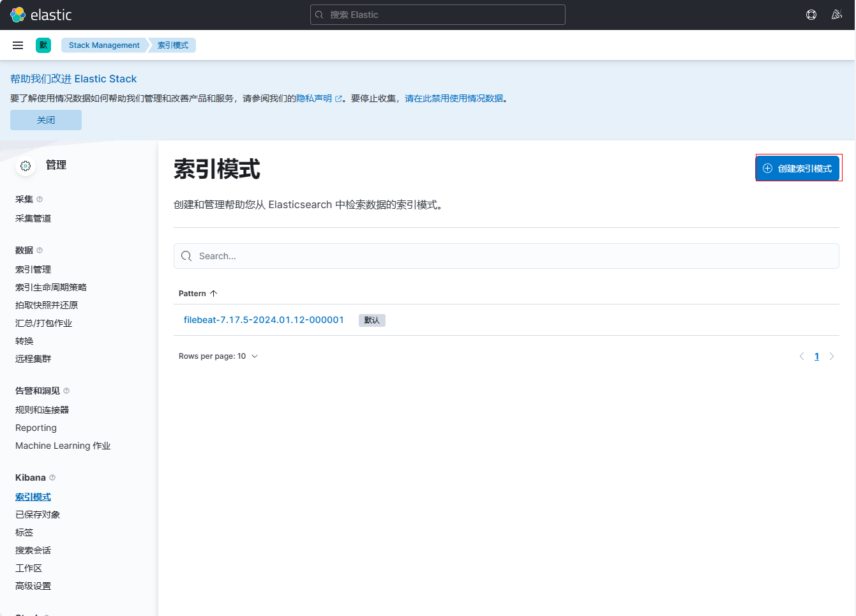Click the green space avatar icon
Image resolution: width=856 pixels, height=616 pixels.
point(43,45)
